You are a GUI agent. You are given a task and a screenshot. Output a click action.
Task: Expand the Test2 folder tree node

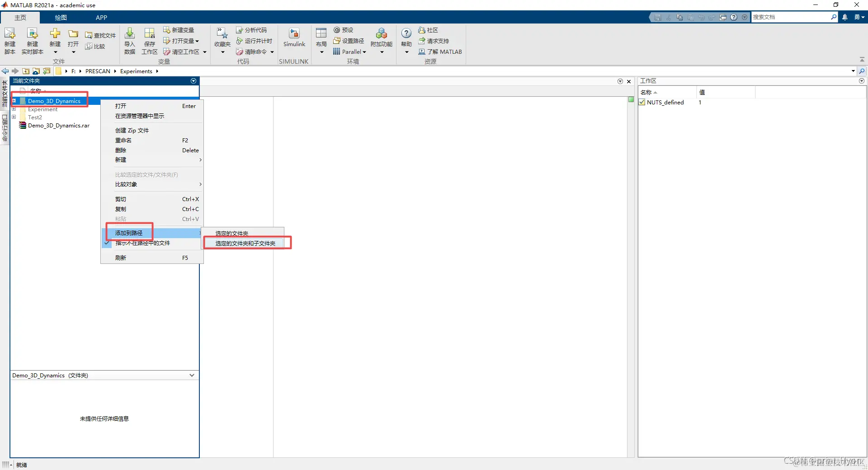14,117
